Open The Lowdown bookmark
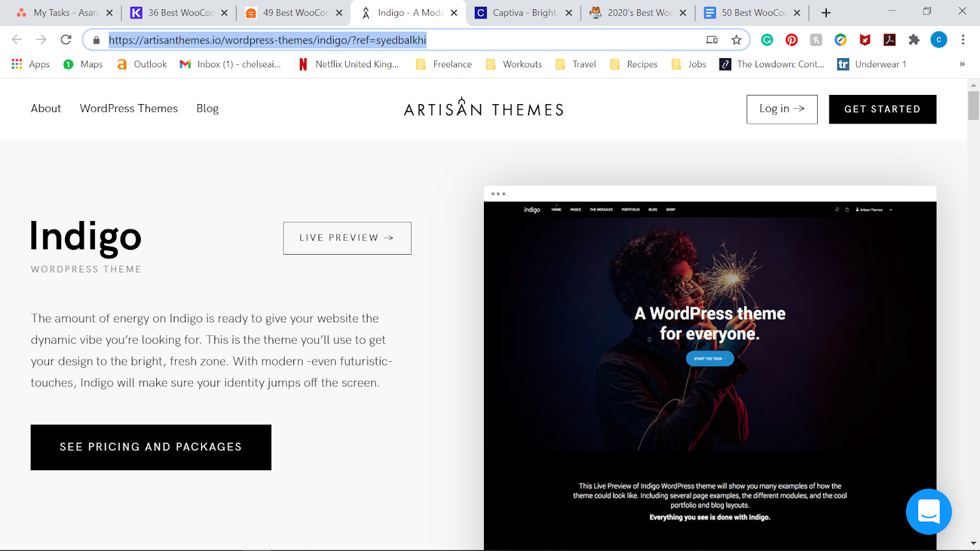This screenshot has height=551, width=980. click(x=772, y=64)
